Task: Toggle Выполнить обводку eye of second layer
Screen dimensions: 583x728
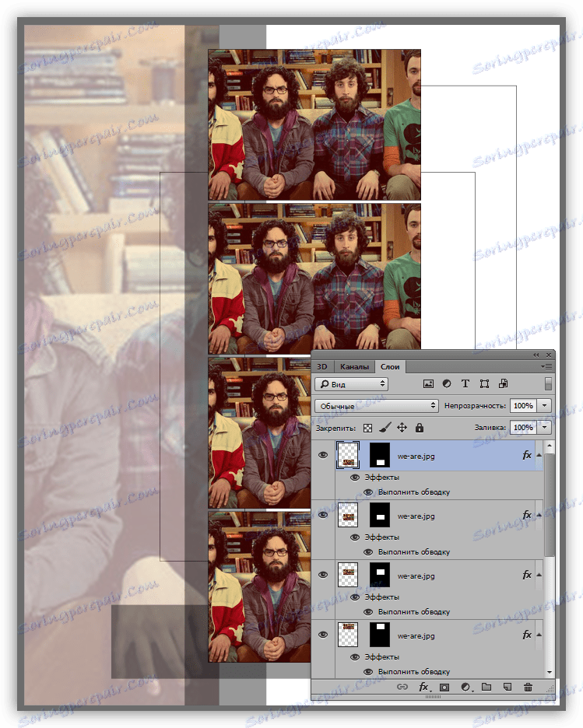Action: (368, 552)
